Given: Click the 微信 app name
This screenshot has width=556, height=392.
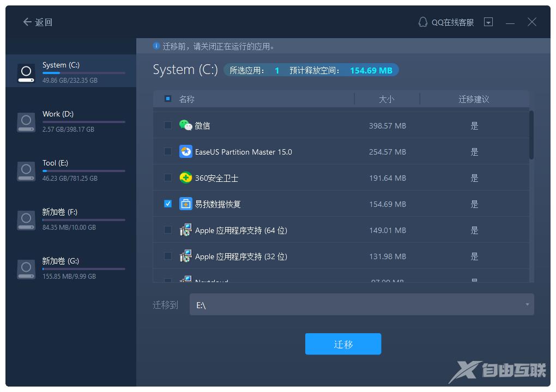Looking at the screenshot, I should click(x=202, y=126).
